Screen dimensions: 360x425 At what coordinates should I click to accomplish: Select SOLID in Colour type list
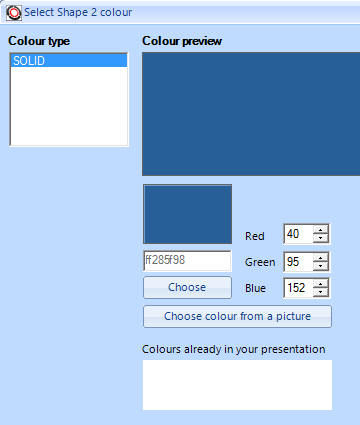pyautogui.click(x=69, y=61)
